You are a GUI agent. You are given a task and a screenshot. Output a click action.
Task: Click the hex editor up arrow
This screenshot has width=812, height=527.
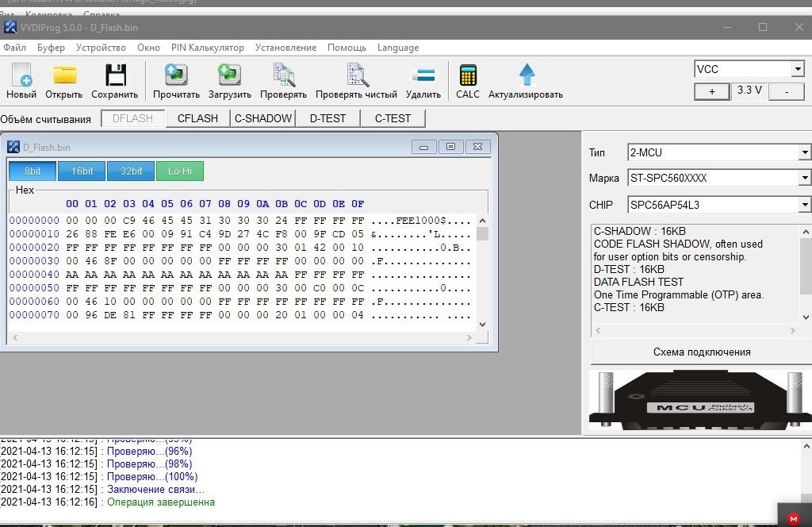point(483,221)
